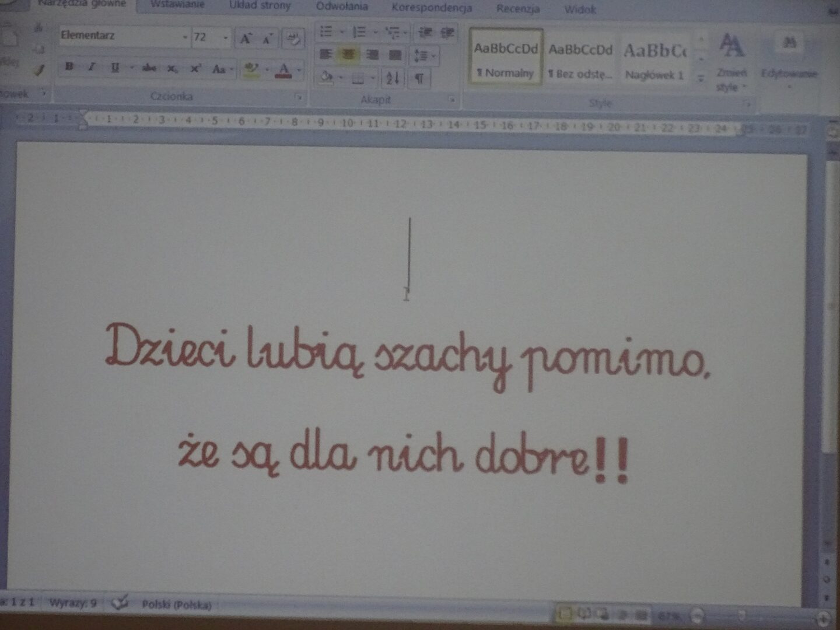This screenshot has width=840, height=630.
Task: Open the Elementarz font name dropdown
Action: click(185, 37)
